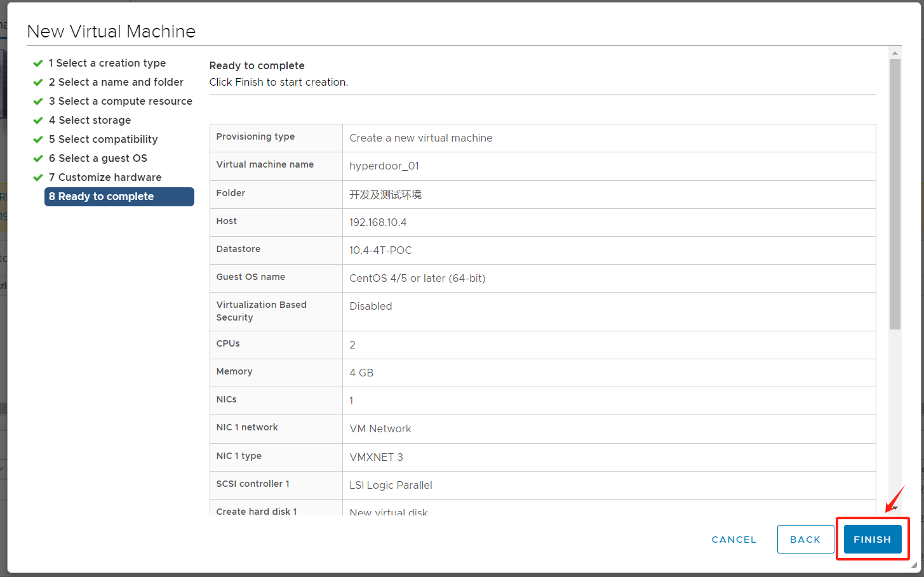Go to step 4 Select storage

90,120
